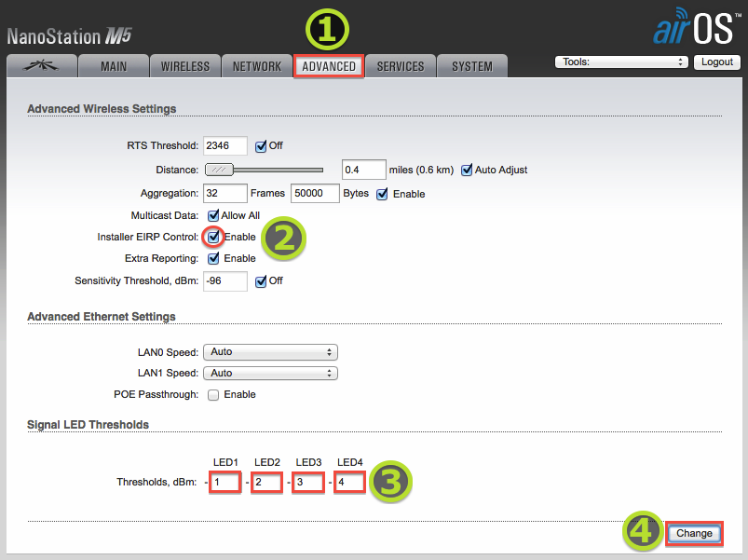Viewport: 748px width, 560px height.
Task: Go to the NETWORK tab
Action: point(257,66)
